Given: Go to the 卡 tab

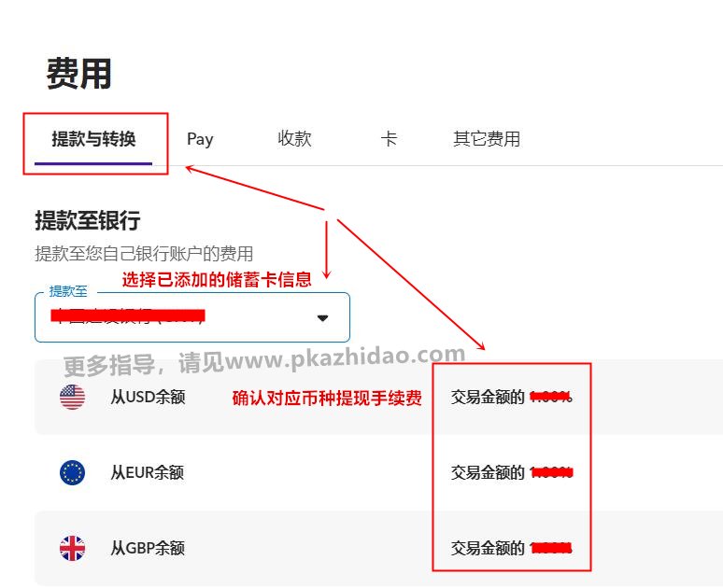Looking at the screenshot, I should (389, 139).
